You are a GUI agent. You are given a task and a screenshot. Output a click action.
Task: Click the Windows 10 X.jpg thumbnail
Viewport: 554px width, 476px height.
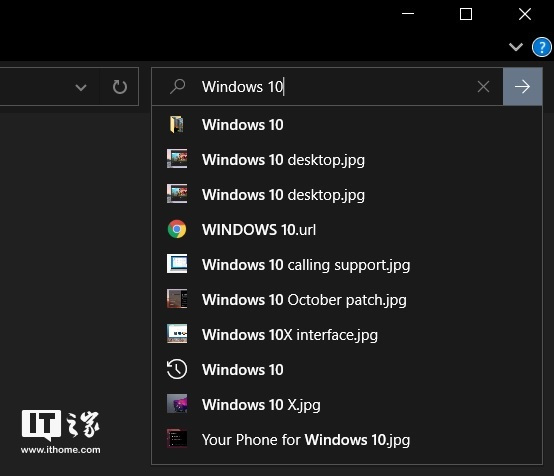tap(177, 404)
